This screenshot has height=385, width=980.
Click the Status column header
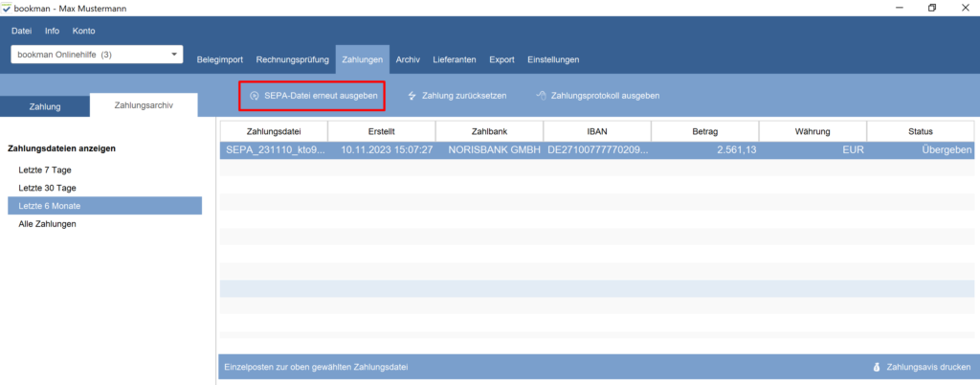921,132
